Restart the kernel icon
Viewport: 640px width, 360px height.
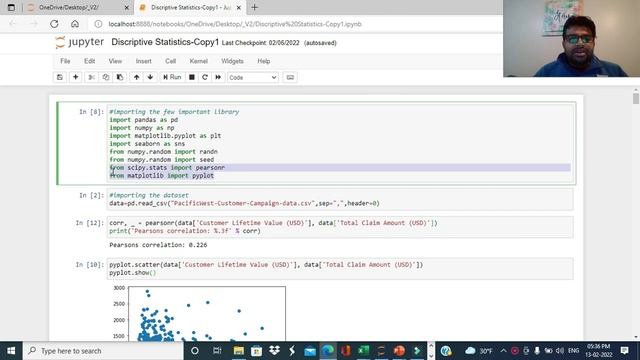tap(205, 77)
